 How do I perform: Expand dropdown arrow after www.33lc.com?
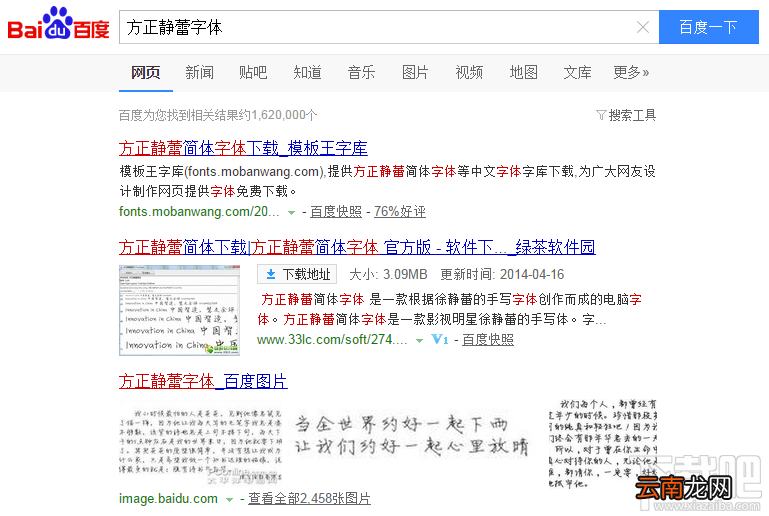[419, 340]
